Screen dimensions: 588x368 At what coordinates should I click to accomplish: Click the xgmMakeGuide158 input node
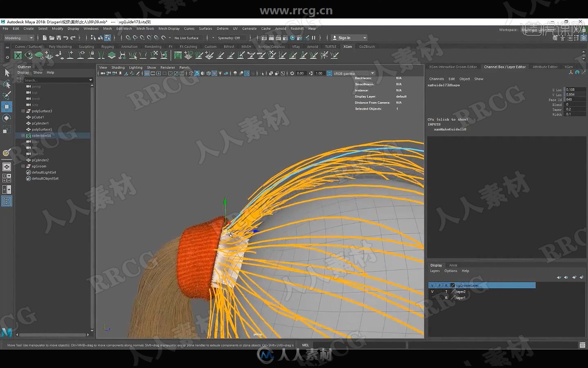coord(450,129)
